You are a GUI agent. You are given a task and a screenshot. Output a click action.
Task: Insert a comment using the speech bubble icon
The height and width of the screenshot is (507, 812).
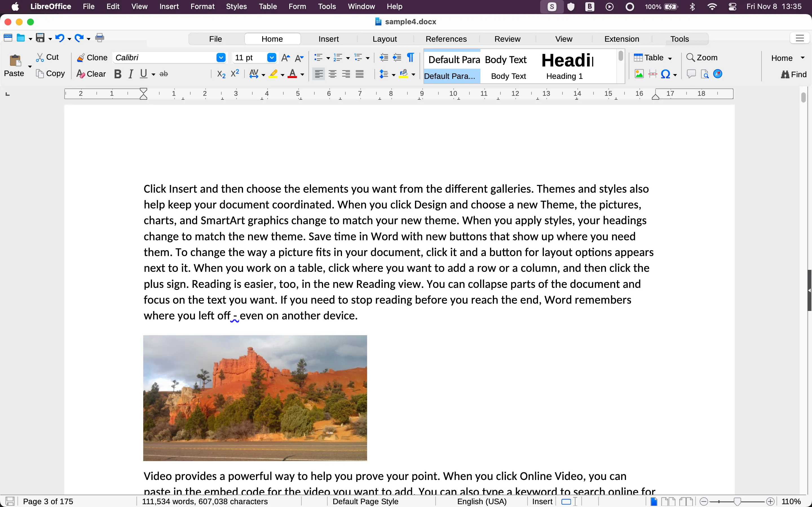point(691,74)
